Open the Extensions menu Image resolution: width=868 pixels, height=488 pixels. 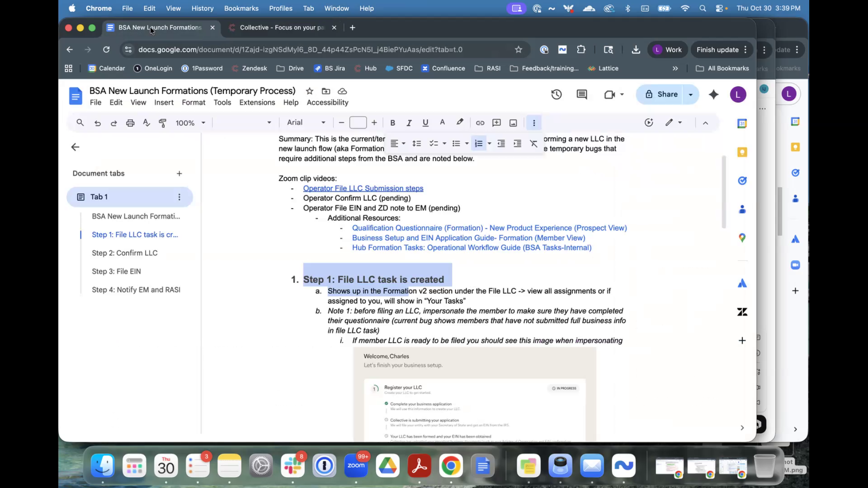[257, 103]
